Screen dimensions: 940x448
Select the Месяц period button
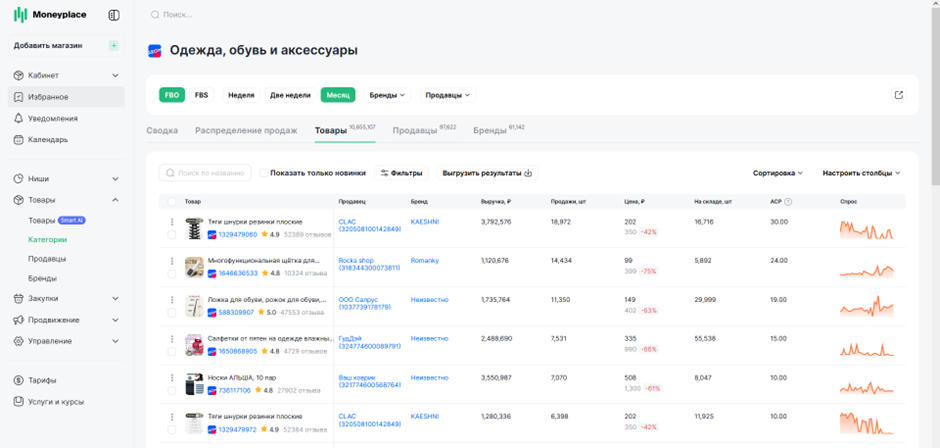(338, 95)
